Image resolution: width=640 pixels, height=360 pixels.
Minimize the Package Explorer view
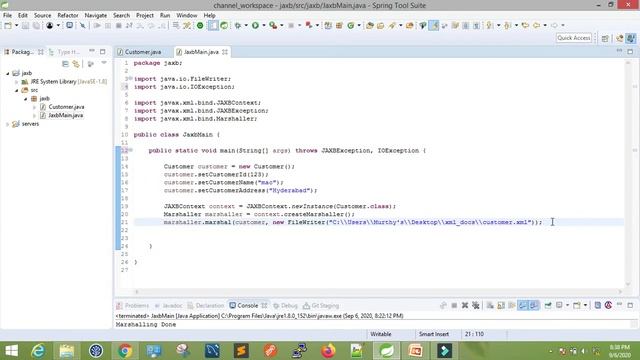pyautogui.click(x=92, y=51)
